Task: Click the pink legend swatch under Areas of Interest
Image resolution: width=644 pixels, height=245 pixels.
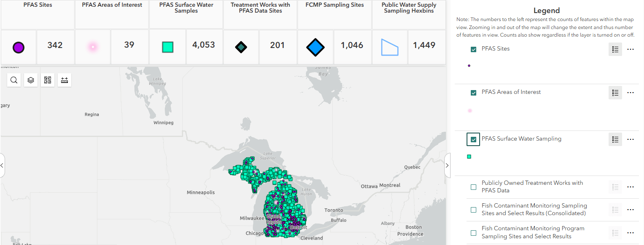Action: (470, 111)
